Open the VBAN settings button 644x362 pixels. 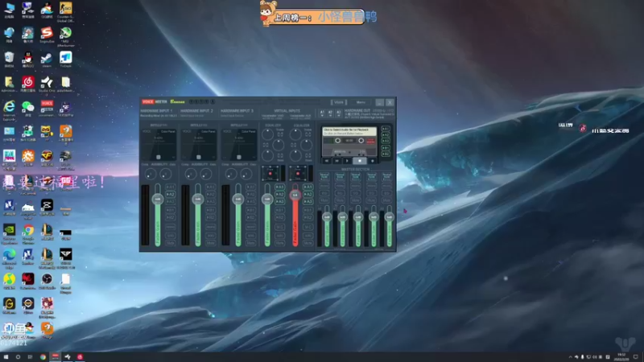click(338, 102)
